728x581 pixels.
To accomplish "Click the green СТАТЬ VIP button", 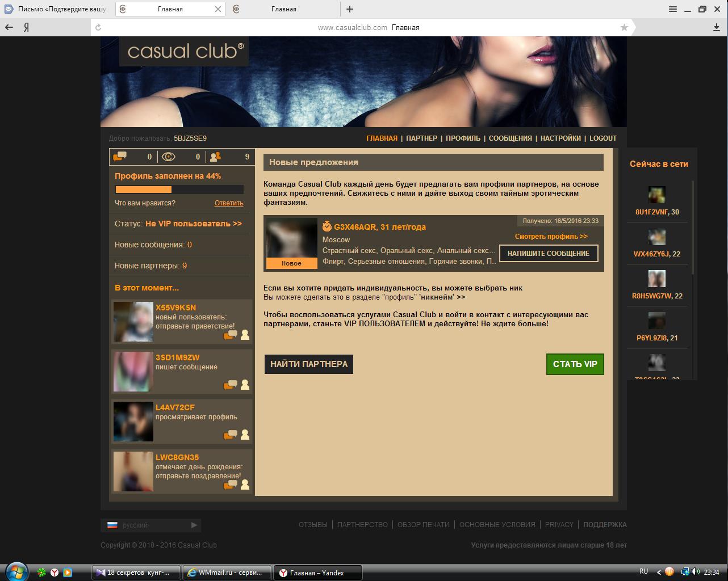I will (x=575, y=364).
